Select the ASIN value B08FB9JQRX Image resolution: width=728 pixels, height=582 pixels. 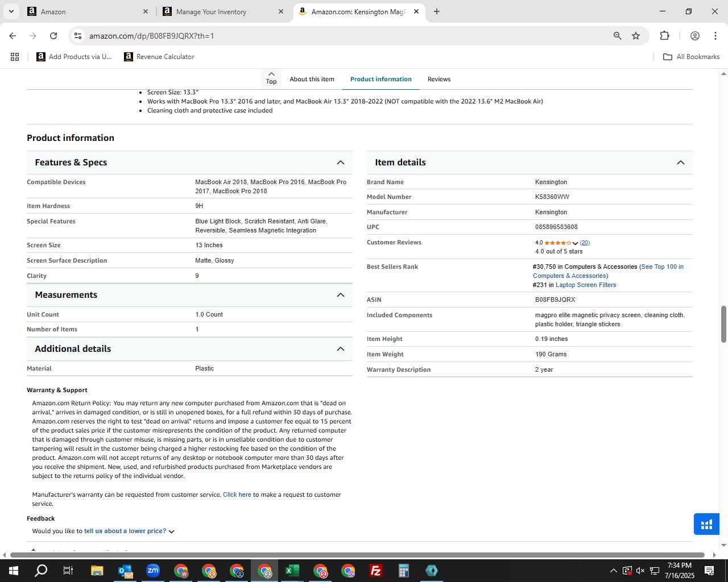point(555,300)
